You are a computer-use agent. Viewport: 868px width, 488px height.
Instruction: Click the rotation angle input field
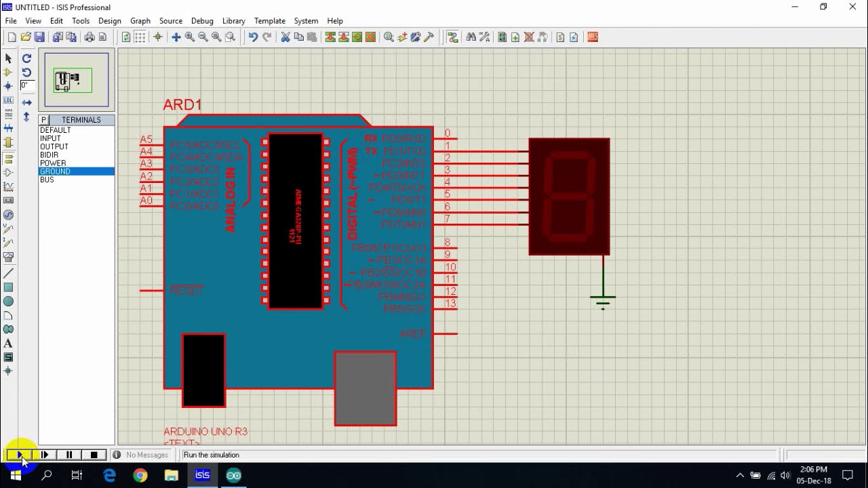pos(27,85)
